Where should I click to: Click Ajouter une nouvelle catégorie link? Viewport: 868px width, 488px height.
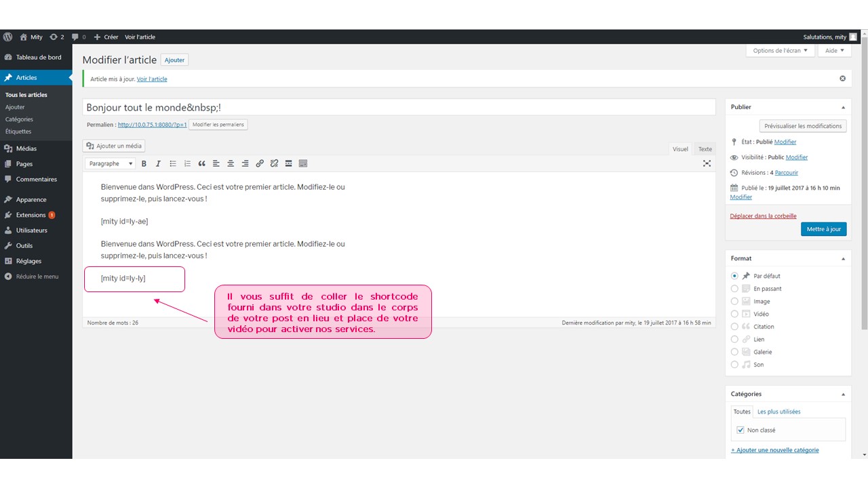pyautogui.click(x=774, y=450)
